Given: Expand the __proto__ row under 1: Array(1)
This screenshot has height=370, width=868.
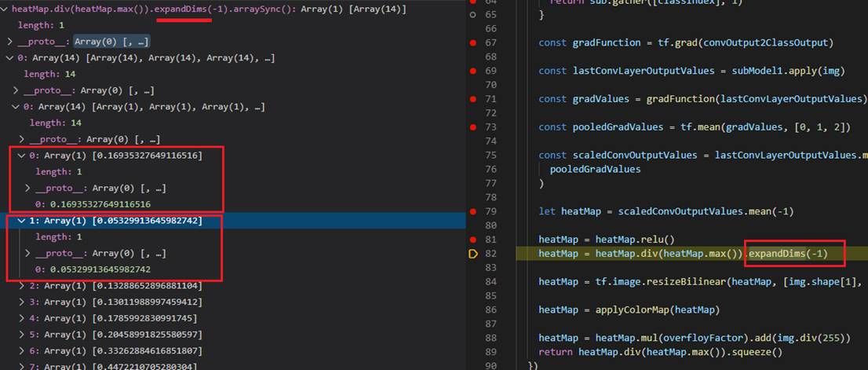Looking at the screenshot, I should point(27,253).
